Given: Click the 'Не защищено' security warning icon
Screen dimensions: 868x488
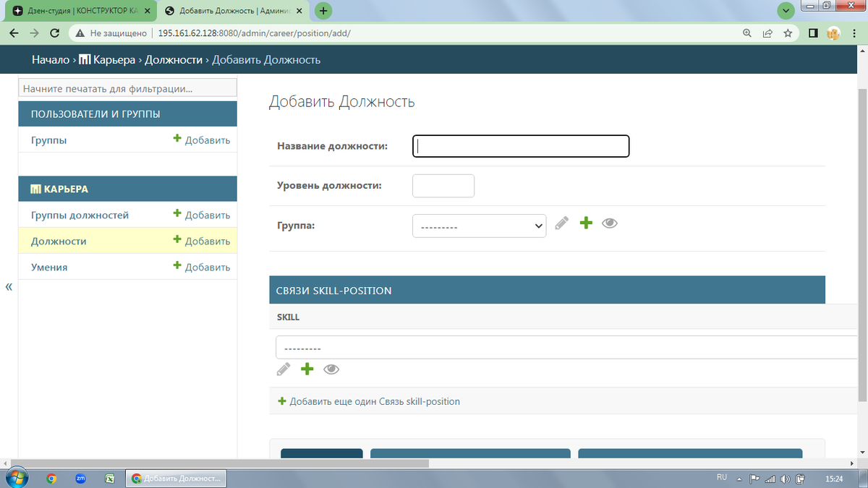Looking at the screenshot, I should coord(80,33).
